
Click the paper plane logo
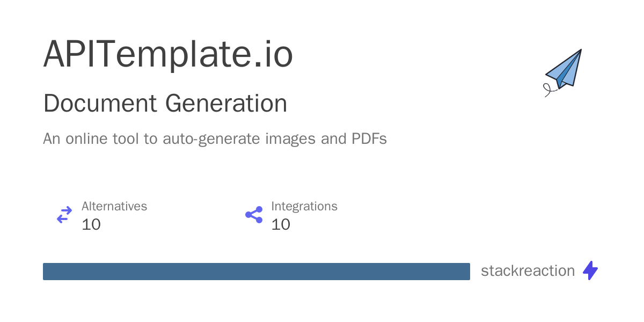(x=566, y=69)
